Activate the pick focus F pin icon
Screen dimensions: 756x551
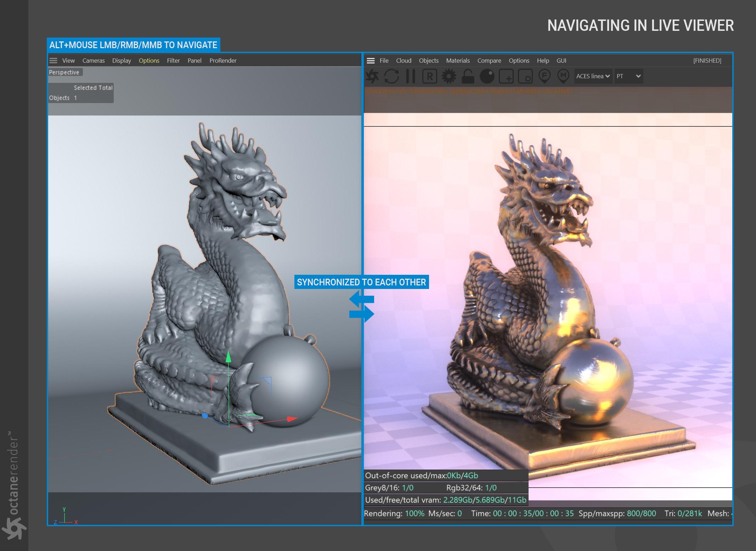pyautogui.click(x=544, y=75)
